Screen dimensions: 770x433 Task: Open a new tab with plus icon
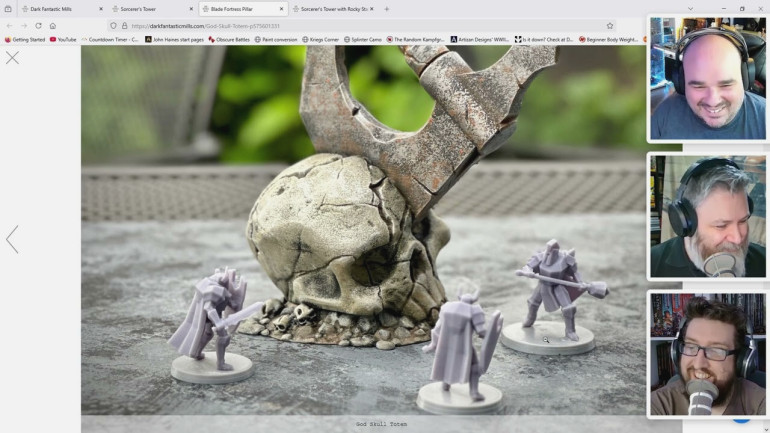(387, 9)
